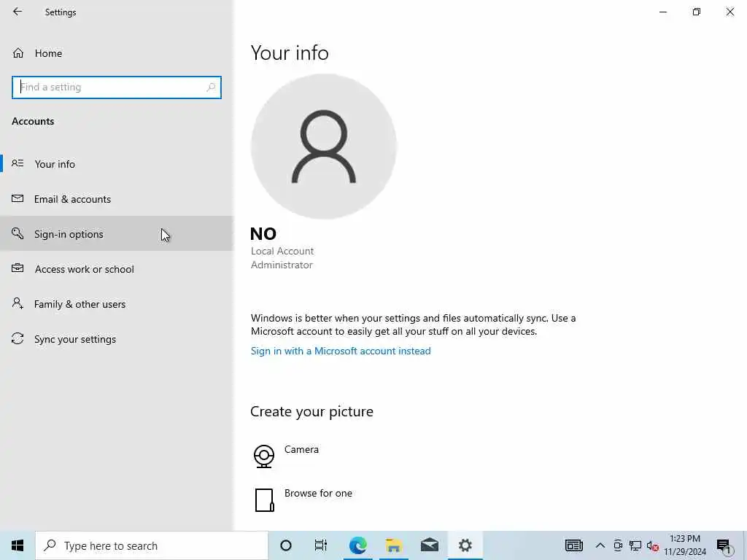
Task: Click the Email & accounts envelope icon
Action: pos(18,198)
